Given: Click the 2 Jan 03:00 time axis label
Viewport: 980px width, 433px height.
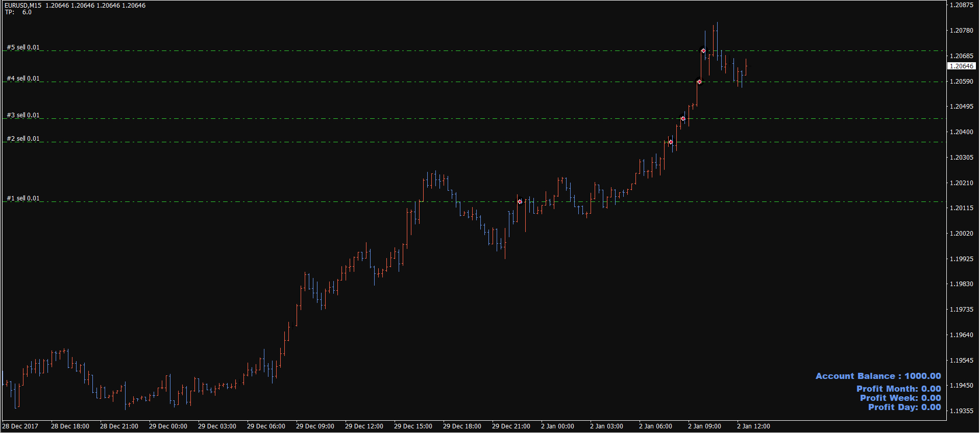Looking at the screenshot, I should click(606, 426).
